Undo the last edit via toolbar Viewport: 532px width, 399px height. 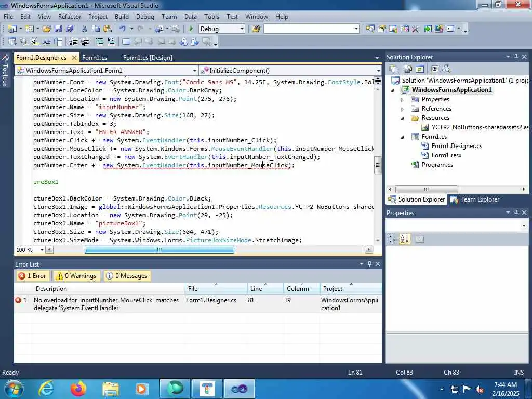coord(123,29)
